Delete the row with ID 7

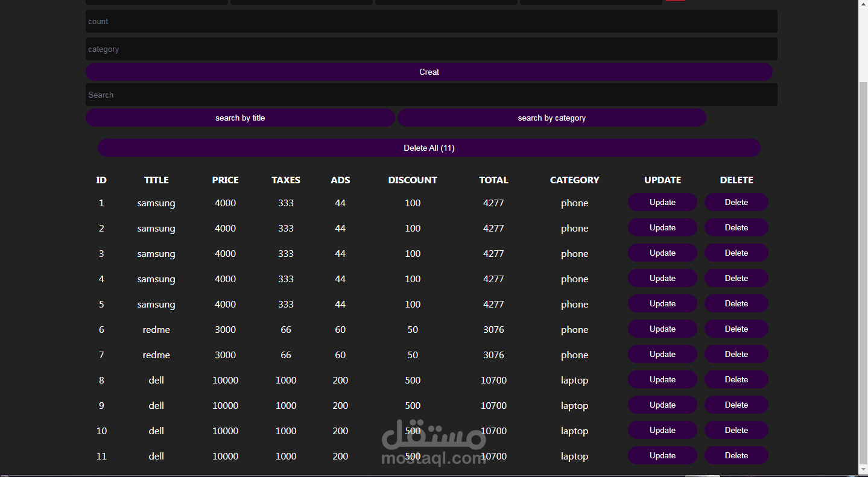click(737, 354)
